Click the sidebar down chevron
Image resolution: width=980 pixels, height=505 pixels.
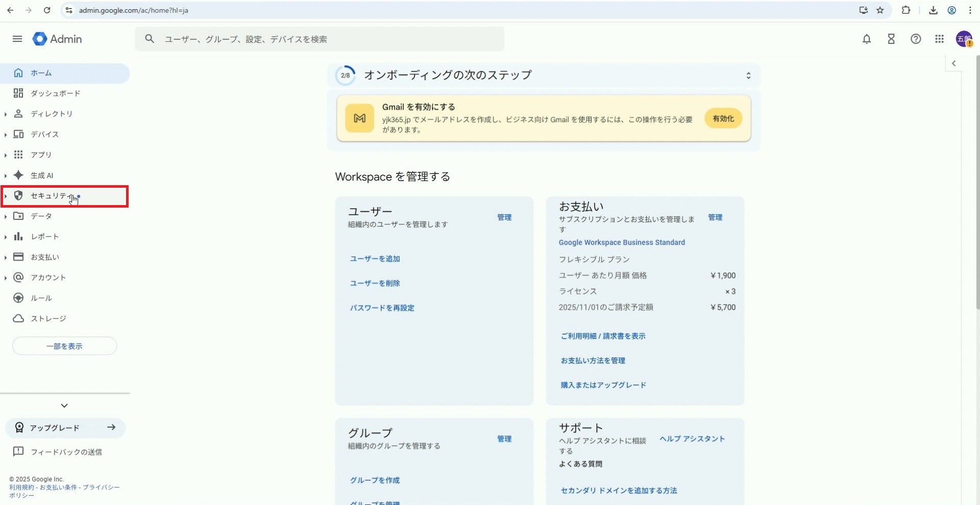[x=64, y=406]
